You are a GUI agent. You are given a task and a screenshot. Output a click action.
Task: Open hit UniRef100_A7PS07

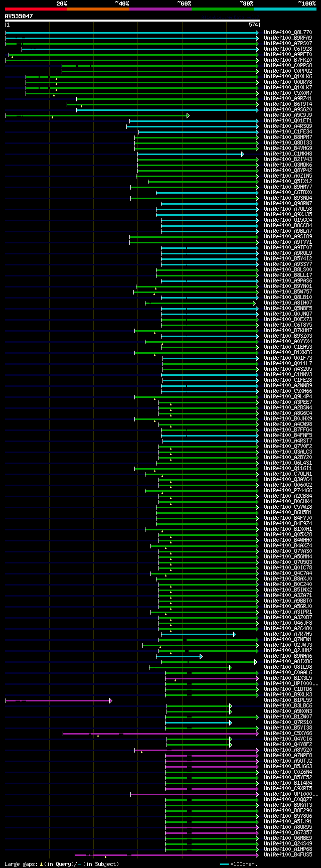pyautogui.click(x=288, y=44)
